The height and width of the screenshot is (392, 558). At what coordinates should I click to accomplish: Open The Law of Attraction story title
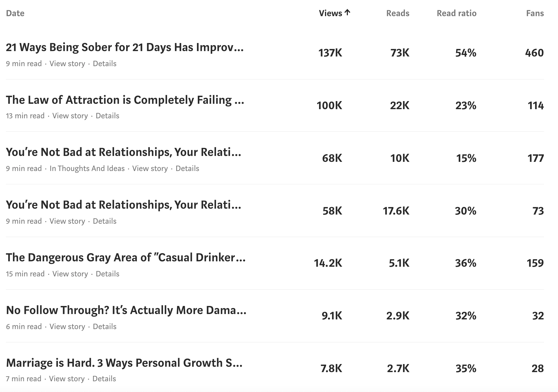click(x=125, y=100)
